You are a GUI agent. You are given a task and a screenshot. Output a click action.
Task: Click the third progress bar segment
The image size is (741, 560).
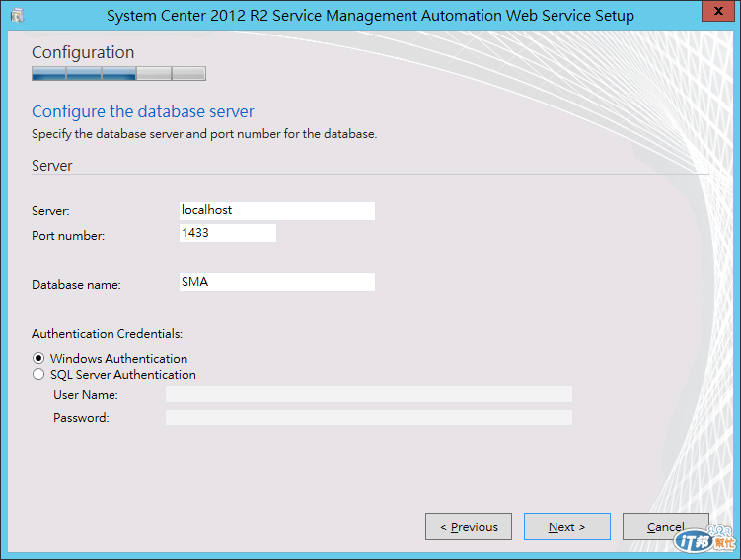coord(118,73)
